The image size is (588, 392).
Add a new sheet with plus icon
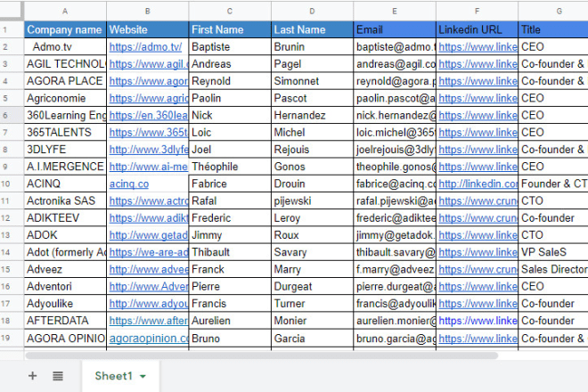[33, 375]
